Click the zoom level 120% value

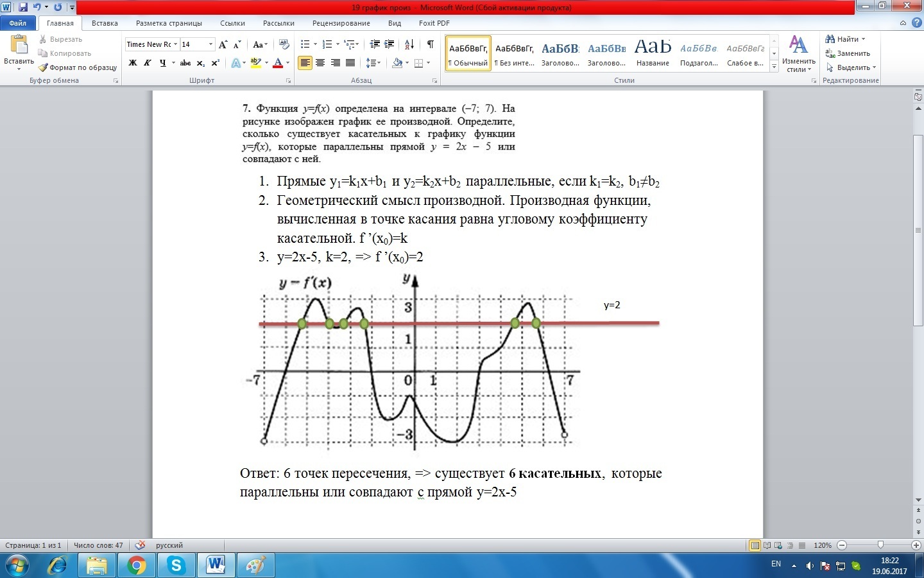pos(823,545)
